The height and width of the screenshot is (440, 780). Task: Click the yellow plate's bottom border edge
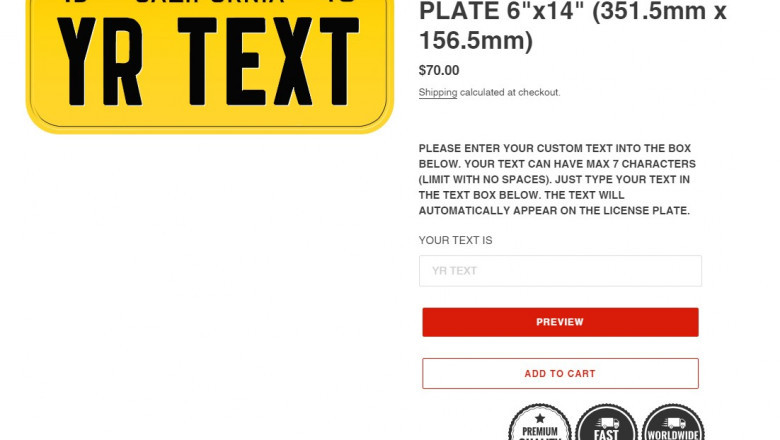pos(209,130)
